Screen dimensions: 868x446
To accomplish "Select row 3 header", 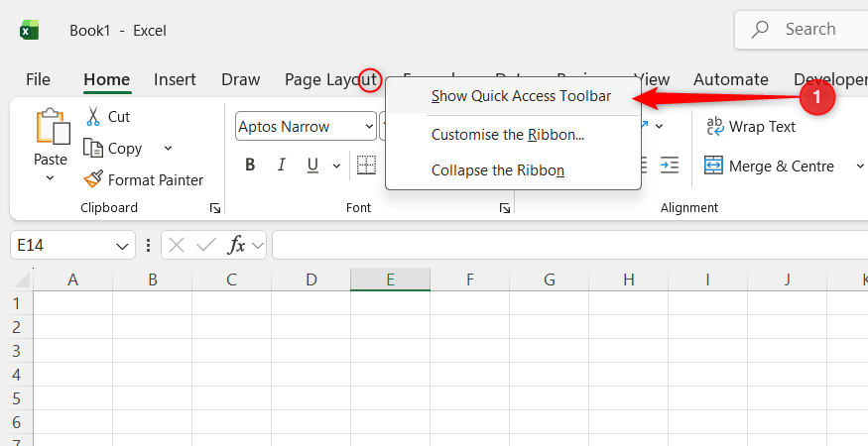I will pyautogui.click(x=17, y=351).
